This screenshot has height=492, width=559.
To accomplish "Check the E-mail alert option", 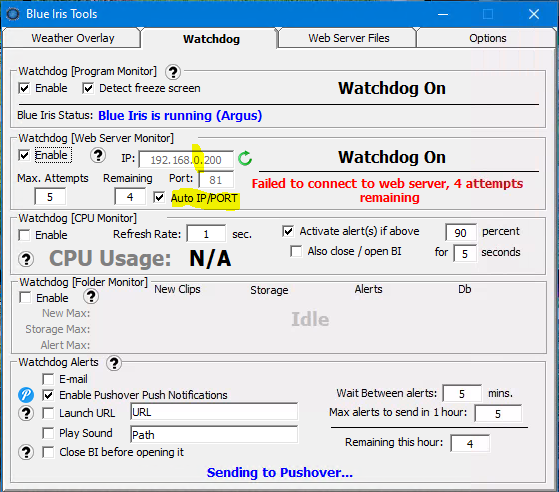I will click(x=48, y=379).
